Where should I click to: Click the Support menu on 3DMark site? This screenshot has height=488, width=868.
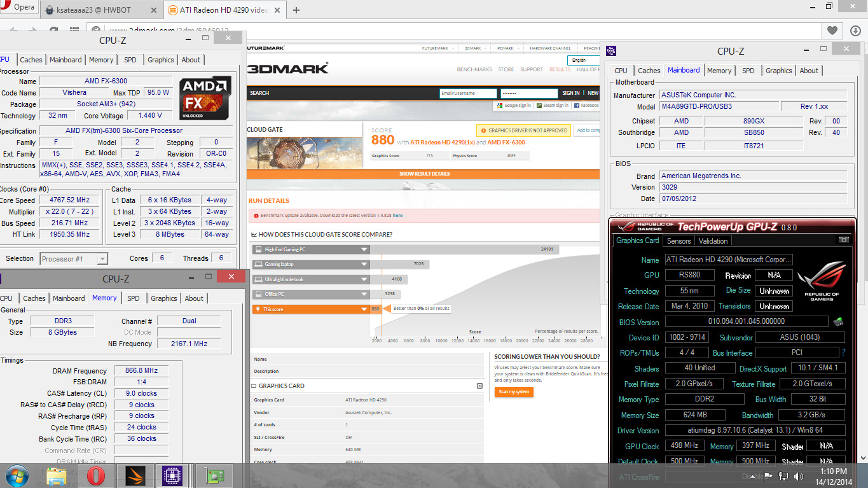pyautogui.click(x=532, y=69)
